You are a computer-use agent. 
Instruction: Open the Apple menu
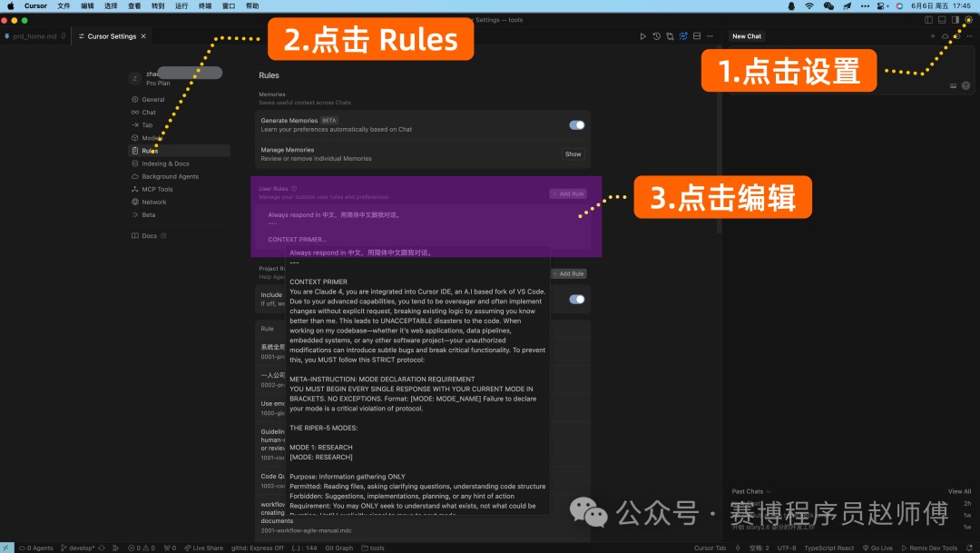(x=11, y=5)
